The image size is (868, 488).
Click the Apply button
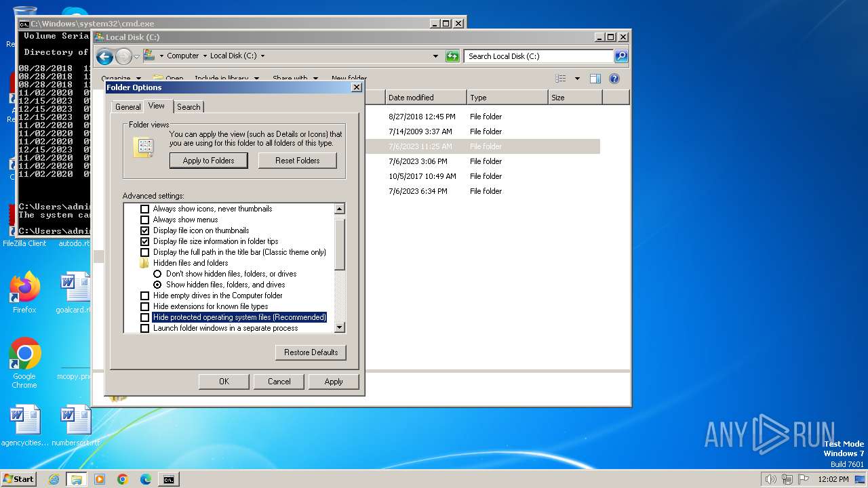334,382
